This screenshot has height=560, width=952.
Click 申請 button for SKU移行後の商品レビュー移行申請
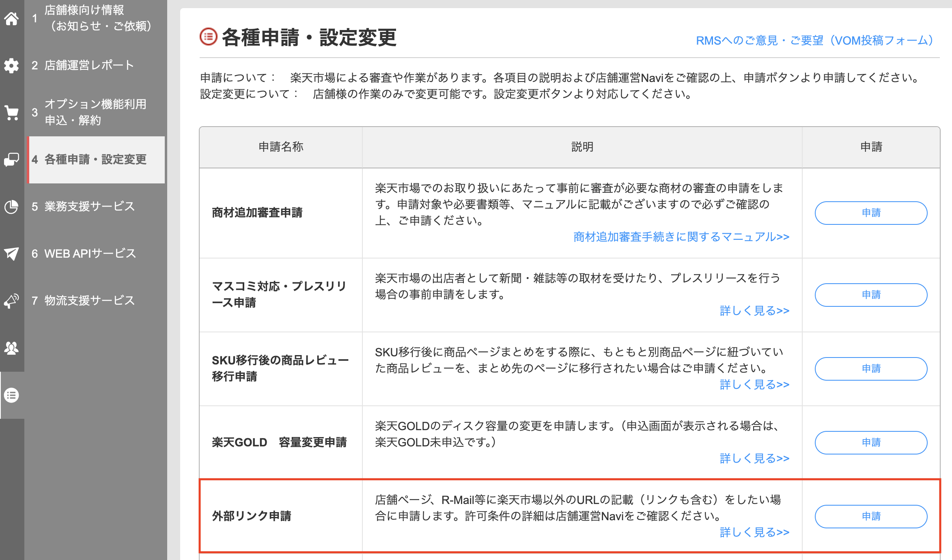pyautogui.click(x=871, y=369)
